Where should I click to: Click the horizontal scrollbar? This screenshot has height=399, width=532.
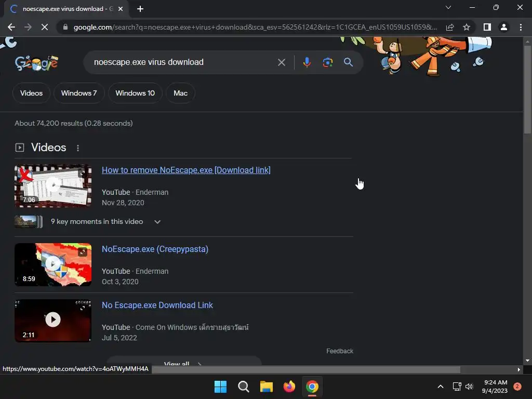[306, 369]
